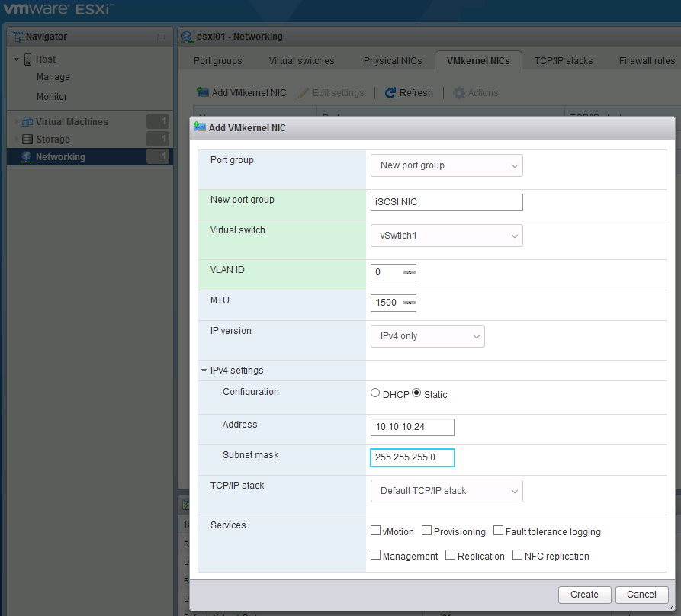The width and height of the screenshot is (681, 616).
Task: Open the IP version dropdown
Action: (427, 336)
